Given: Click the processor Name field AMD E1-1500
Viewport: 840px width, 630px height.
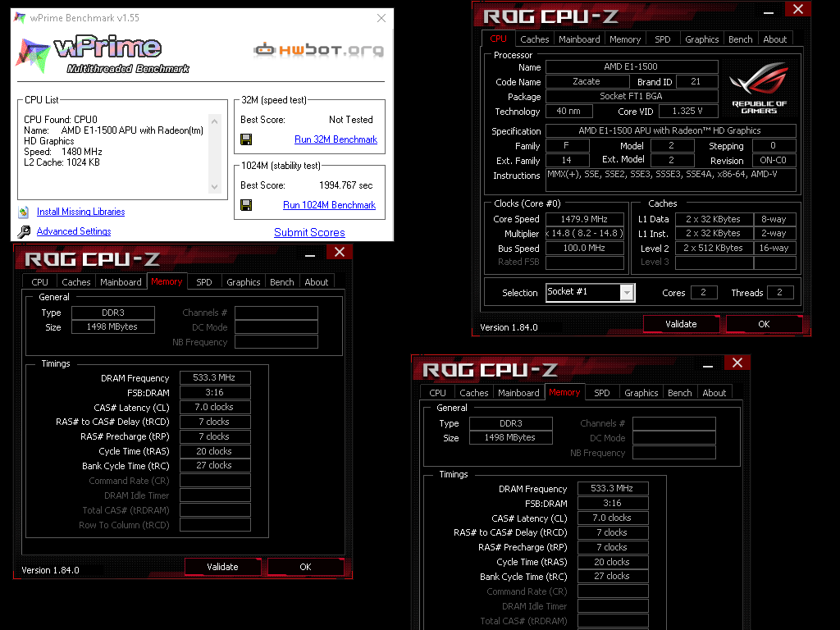Looking at the screenshot, I should tap(632, 66).
